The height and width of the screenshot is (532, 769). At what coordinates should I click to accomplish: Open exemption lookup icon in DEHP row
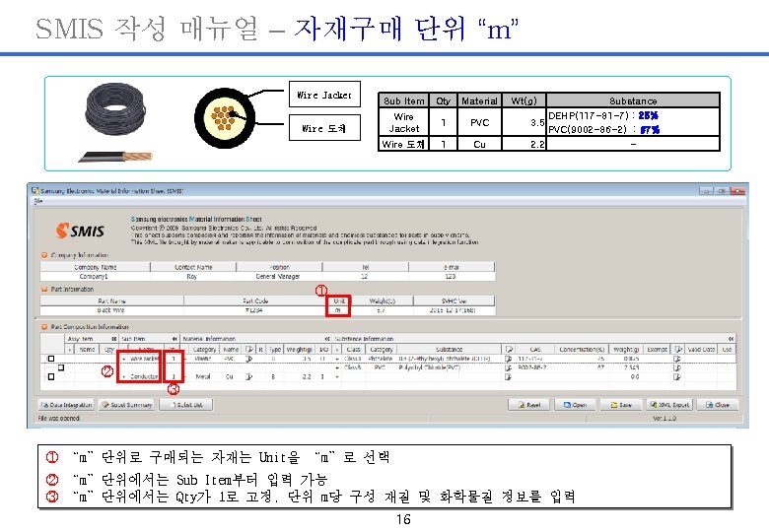(677, 359)
